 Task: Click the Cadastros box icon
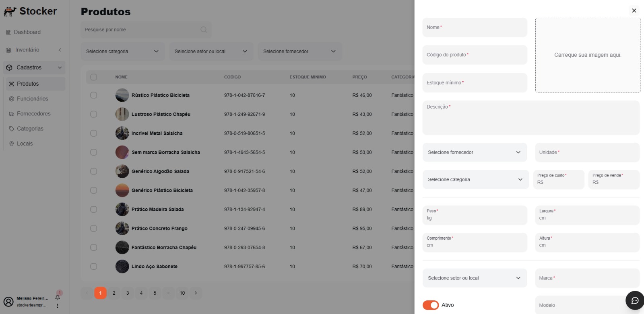9,68
